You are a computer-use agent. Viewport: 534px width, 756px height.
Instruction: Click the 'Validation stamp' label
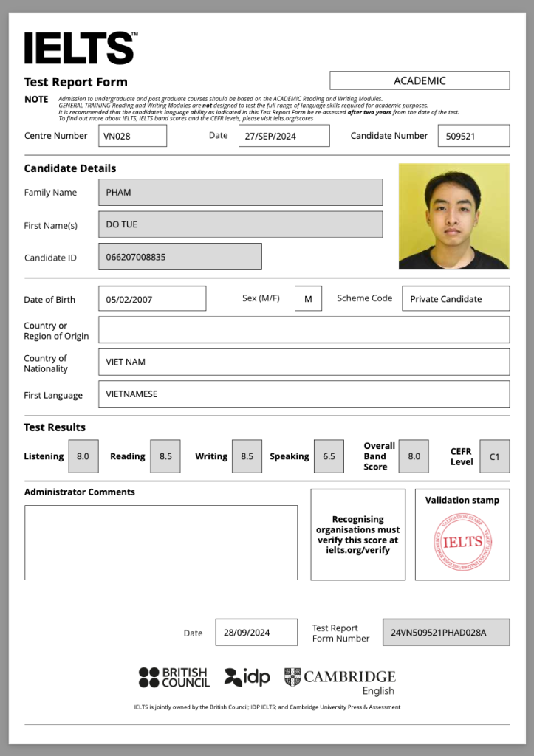[462, 500]
